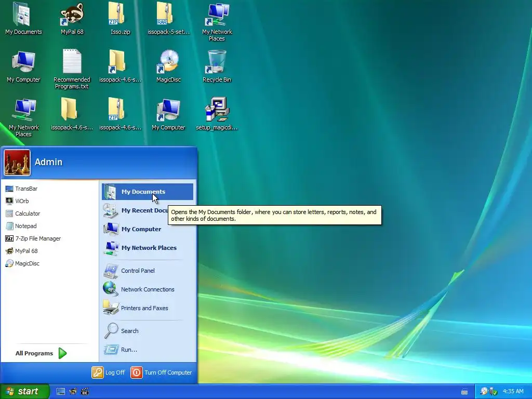Open Printers and Faxes in Start menu
The width and height of the screenshot is (532, 399).
coord(147,308)
